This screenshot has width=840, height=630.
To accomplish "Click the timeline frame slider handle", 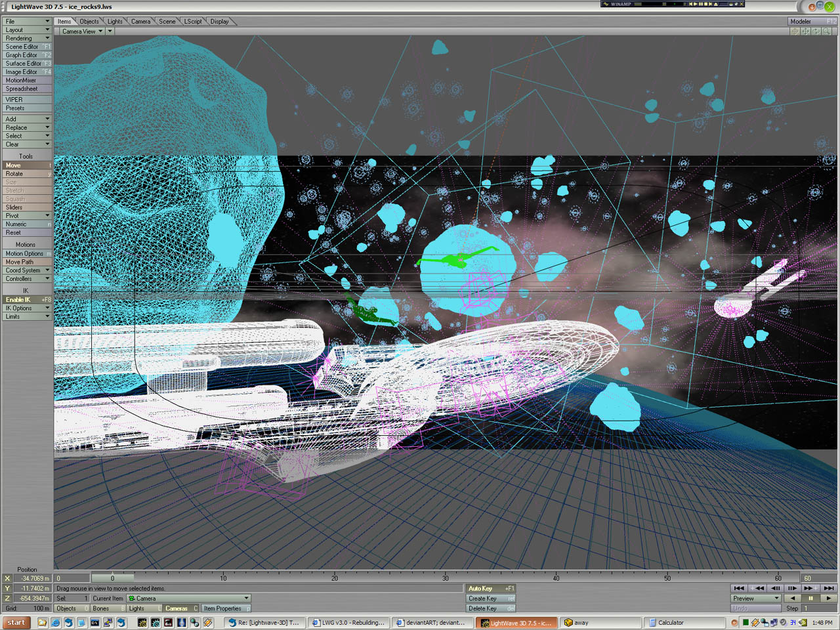I will (x=112, y=578).
